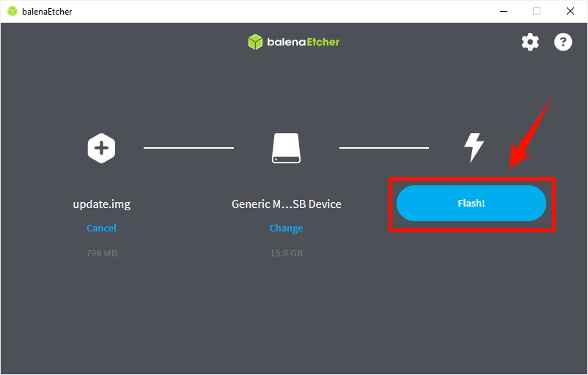Minimize the balenaEtcher window

pos(503,11)
